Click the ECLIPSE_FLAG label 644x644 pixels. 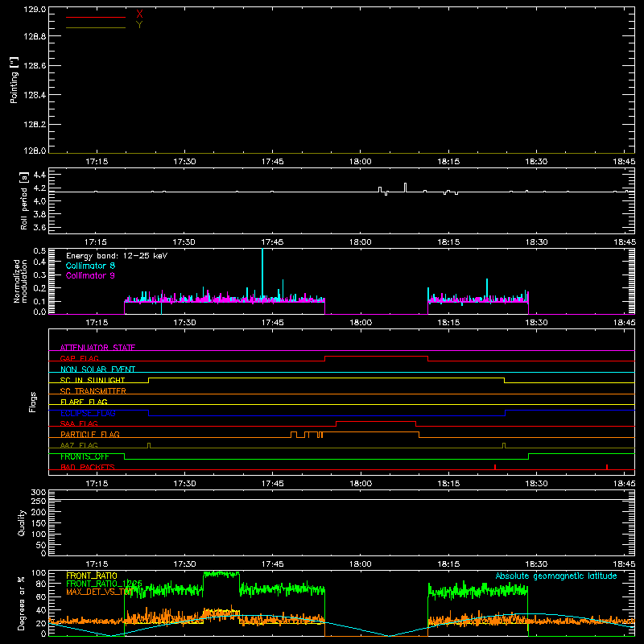(88, 413)
